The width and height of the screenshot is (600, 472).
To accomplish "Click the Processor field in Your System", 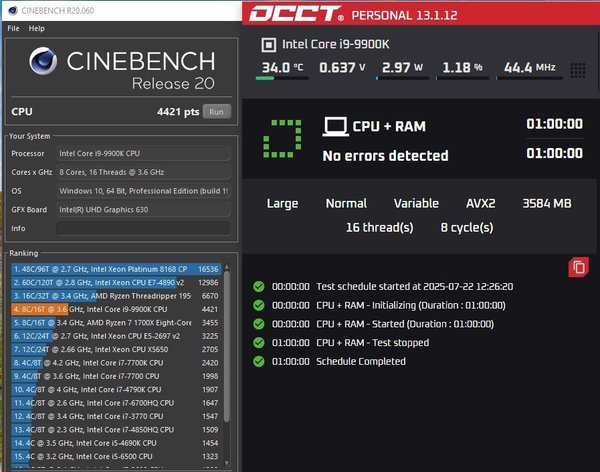I will pos(143,154).
